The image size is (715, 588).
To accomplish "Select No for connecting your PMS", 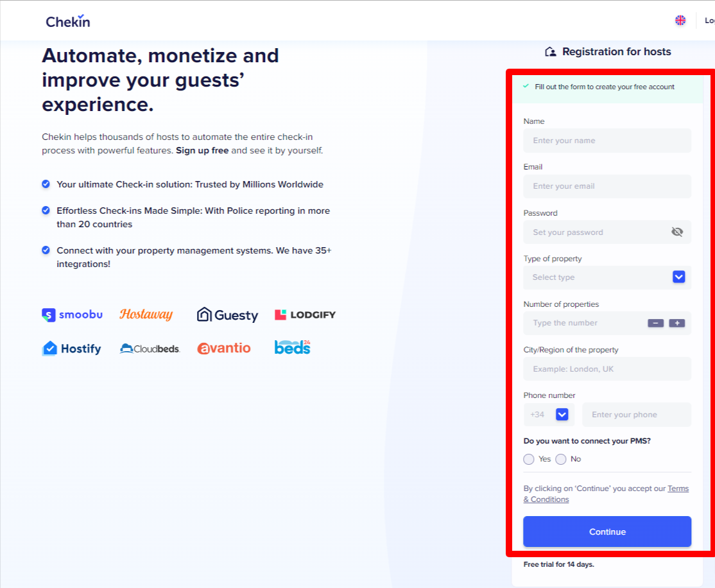I will 561,459.
